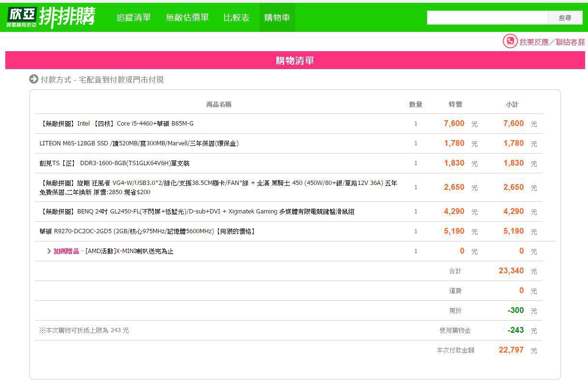Image resolution: width=588 pixels, height=382 pixels.
Task: Click the 搜尋 search button
Action: 565,18
